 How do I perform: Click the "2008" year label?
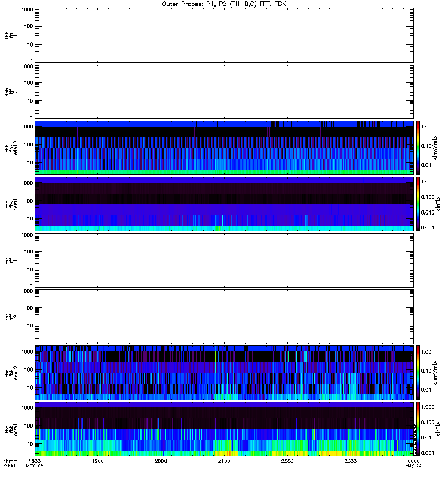pos(8,465)
